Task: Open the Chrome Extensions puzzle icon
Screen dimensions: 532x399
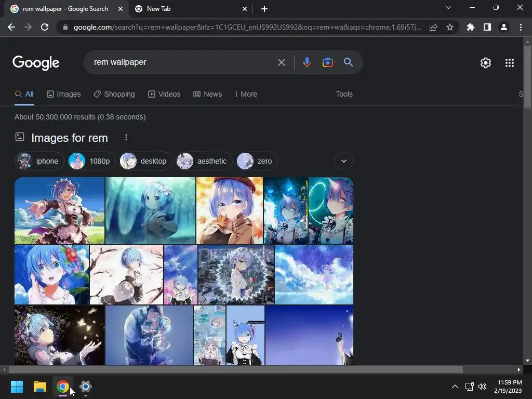Action: click(x=471, y=27)
